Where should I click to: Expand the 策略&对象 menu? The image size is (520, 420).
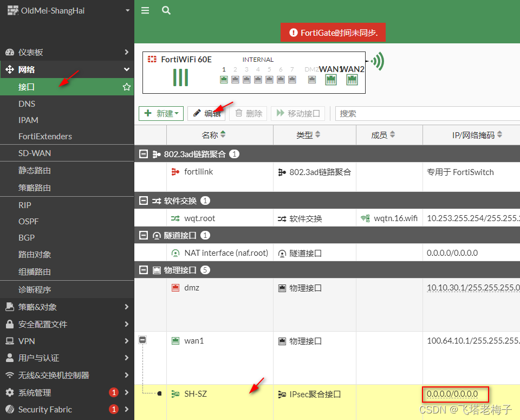pos(67,307)
